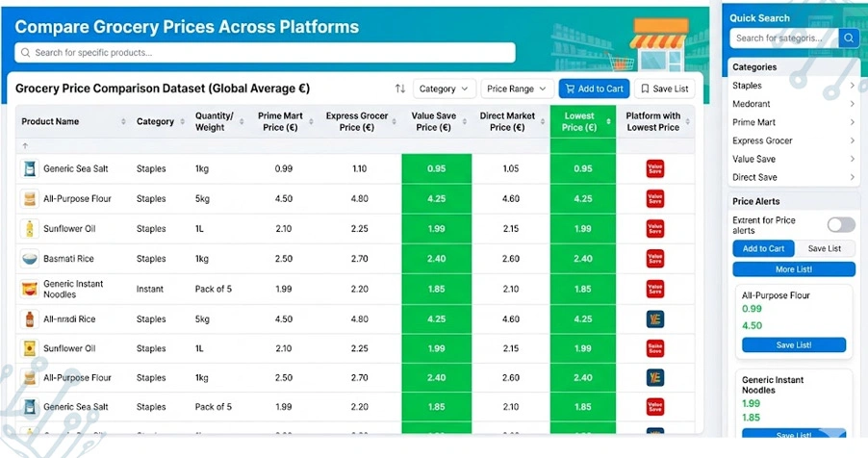Click the blue Add to Cart toolbar button

(595, 89)
